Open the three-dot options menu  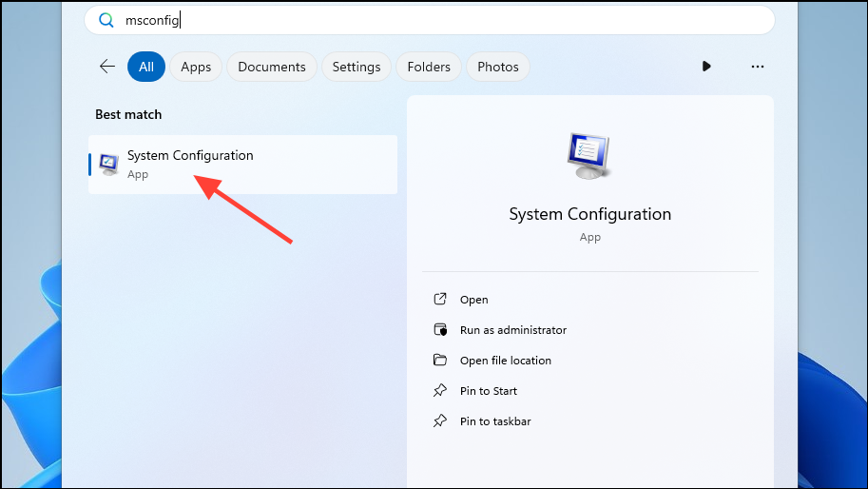pyautogui.click(x=758, y=67)
